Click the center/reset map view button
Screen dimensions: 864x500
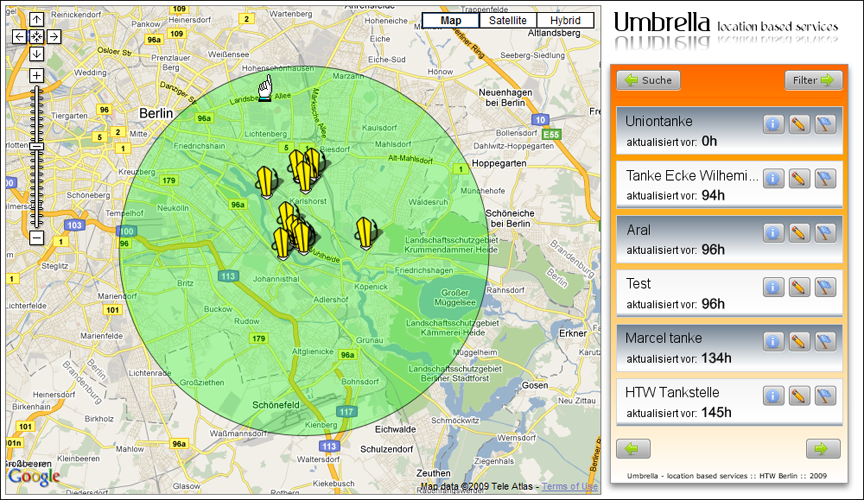pos(36,37)
